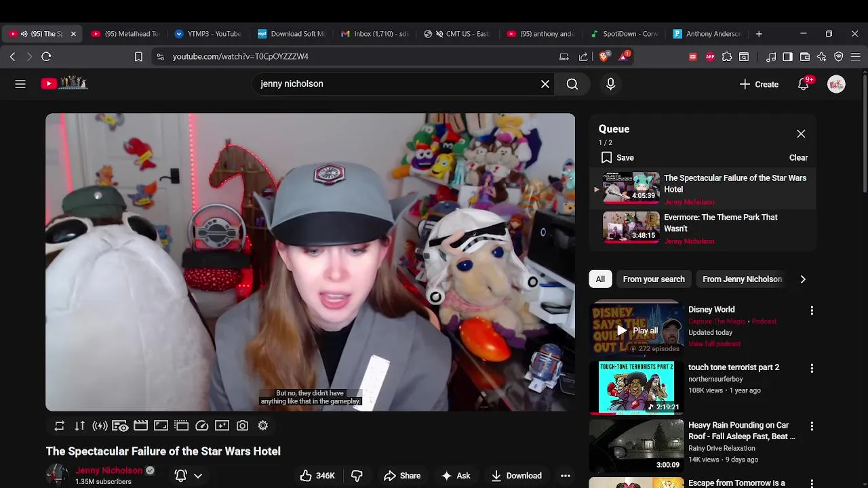Dislike the video

pyautogui.click(x=357, y=476)
